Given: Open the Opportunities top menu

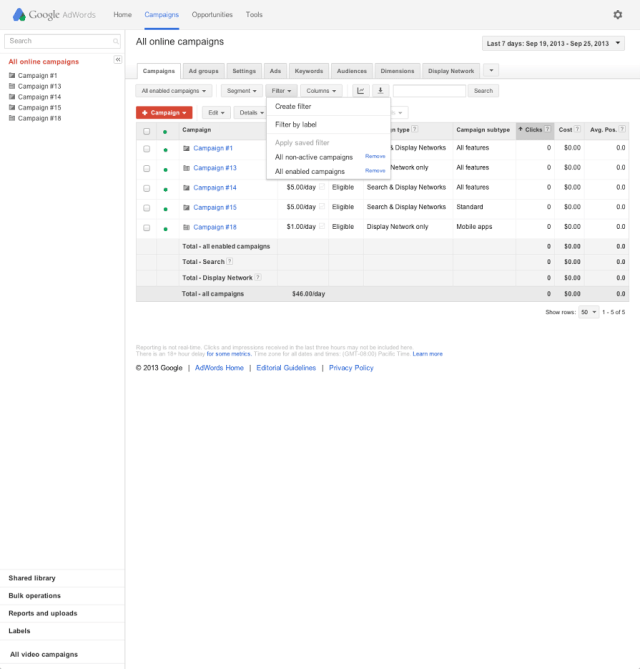Looking at the screenshot, I should coord(212,15).
